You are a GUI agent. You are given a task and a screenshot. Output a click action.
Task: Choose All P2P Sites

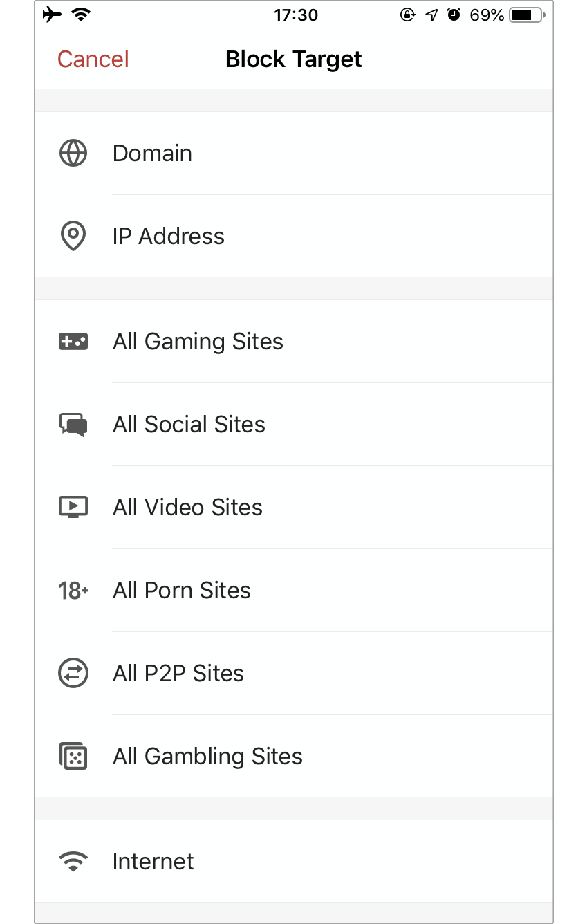(294, 674)
